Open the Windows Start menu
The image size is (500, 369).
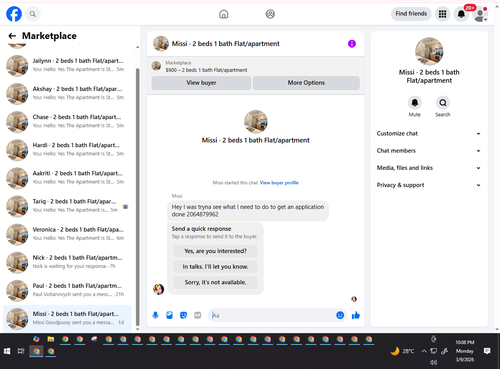[7, 351]
